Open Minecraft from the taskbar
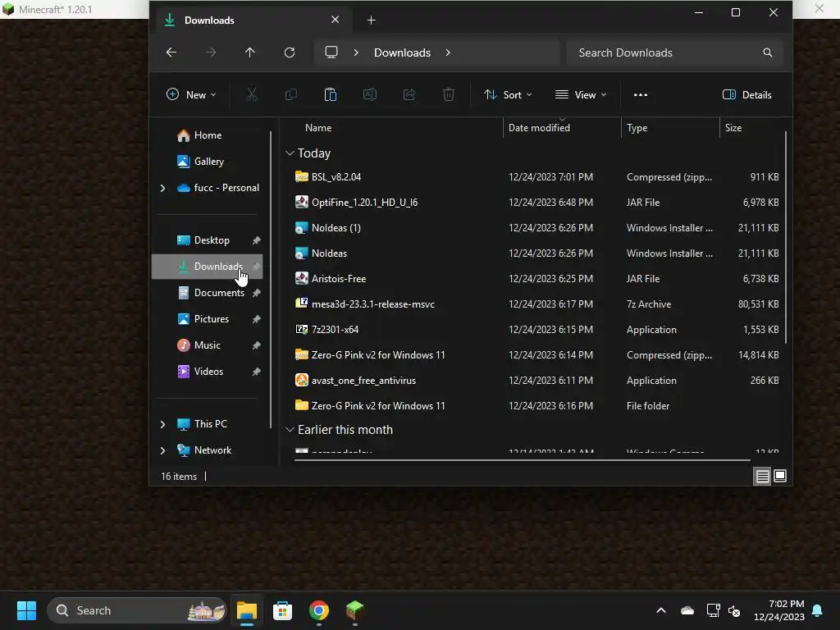 354,610
